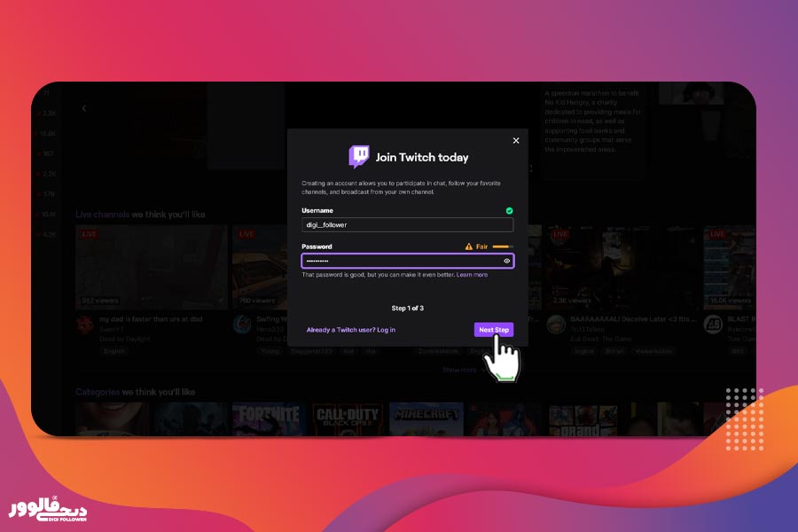Image resolution: width=798 pixels, height=532 pixels.
Task: Click the Step 1 of 3 indicator text
Action: (x=407, y=308)
